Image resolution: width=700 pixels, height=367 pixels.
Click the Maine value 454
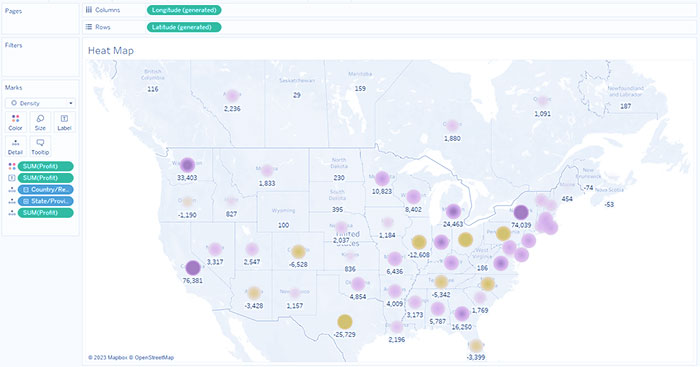pos(567,199)
